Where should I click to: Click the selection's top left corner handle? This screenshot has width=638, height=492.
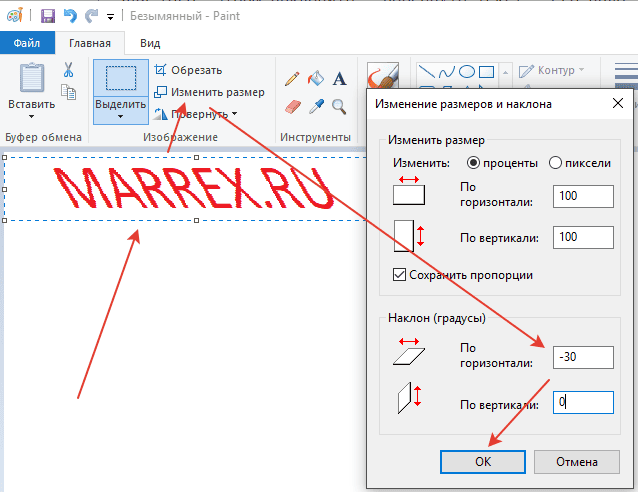5,157
